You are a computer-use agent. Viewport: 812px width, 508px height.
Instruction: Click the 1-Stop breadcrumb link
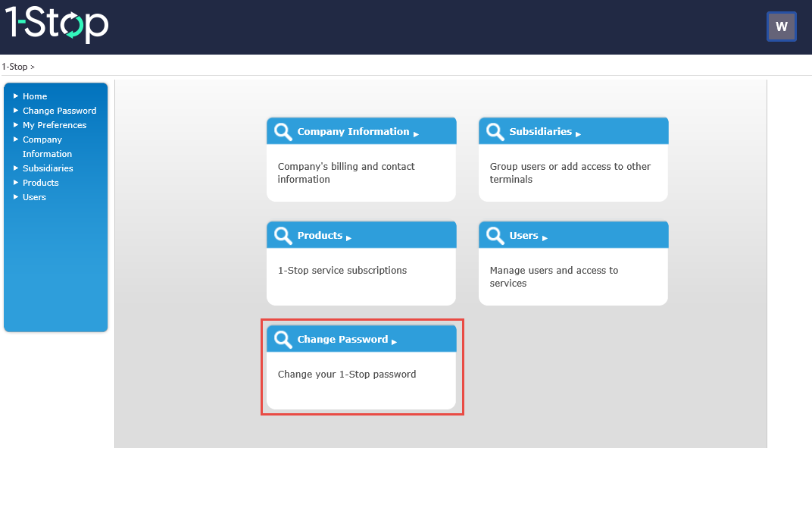pos(14,67)
